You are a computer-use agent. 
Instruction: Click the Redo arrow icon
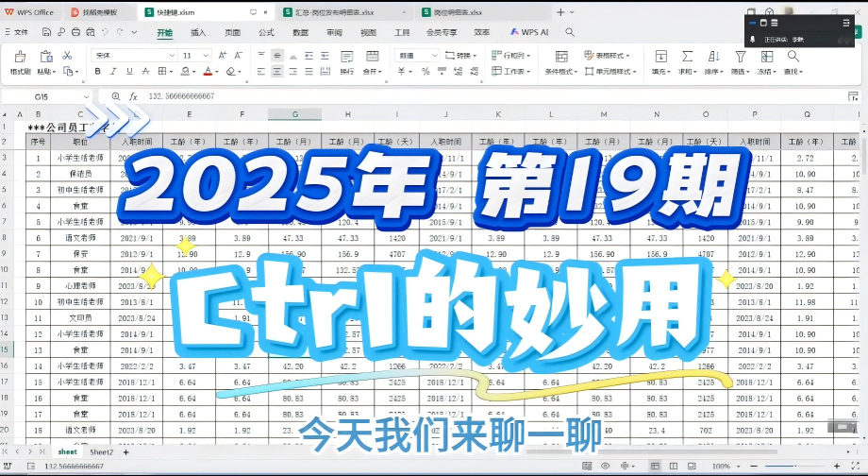pos(120,32)
